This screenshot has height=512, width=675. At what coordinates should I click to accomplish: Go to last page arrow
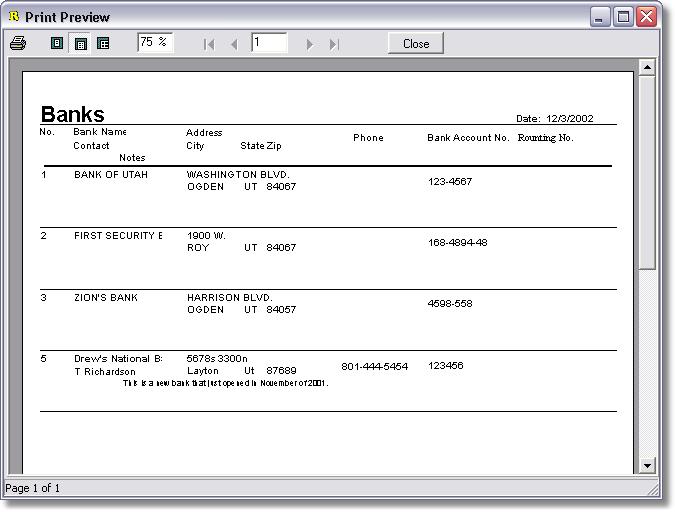[334, 44]
